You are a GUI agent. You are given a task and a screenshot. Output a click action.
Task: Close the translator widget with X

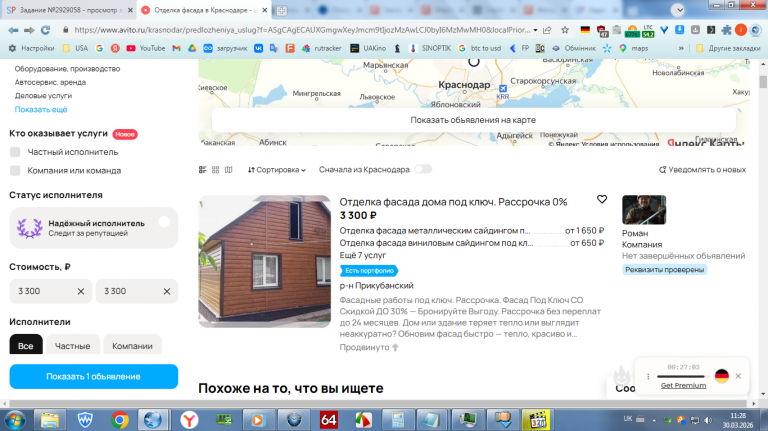[738, 376]
